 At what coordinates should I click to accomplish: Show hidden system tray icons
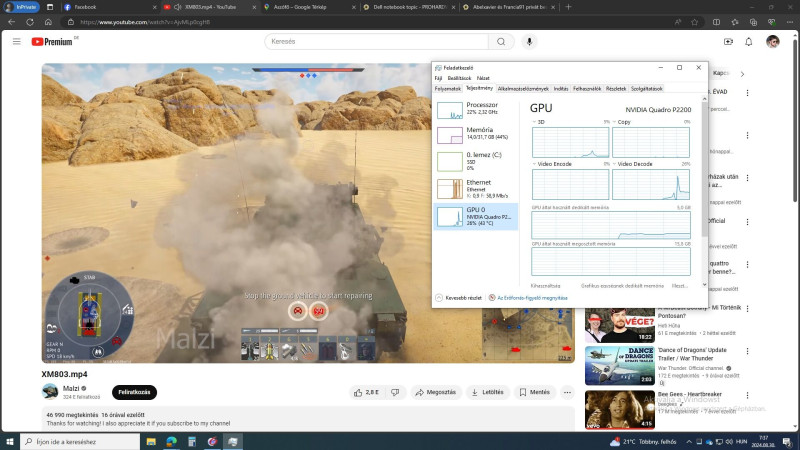tap(689, 442)
